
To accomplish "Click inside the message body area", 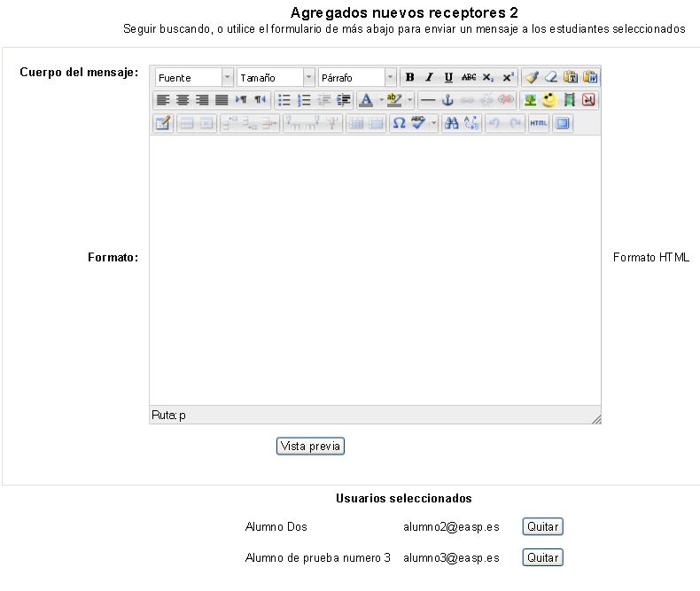I will point(374,266).
